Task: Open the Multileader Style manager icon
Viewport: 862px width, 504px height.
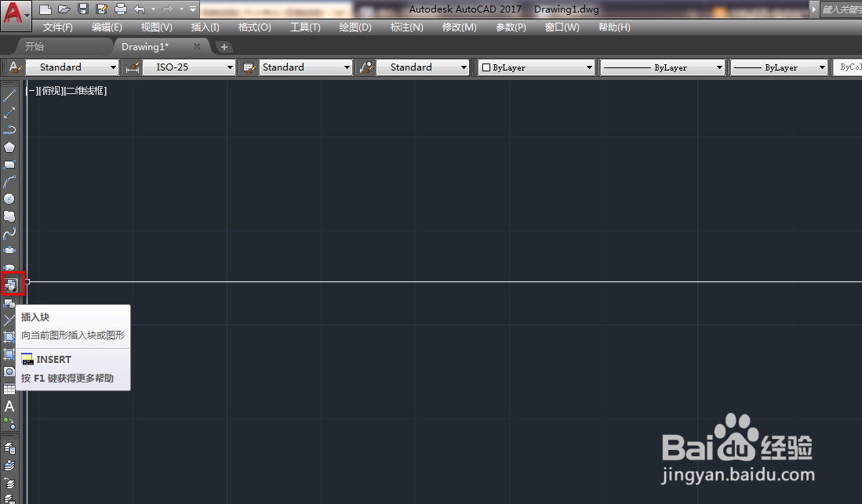Action: coord(366,67)
